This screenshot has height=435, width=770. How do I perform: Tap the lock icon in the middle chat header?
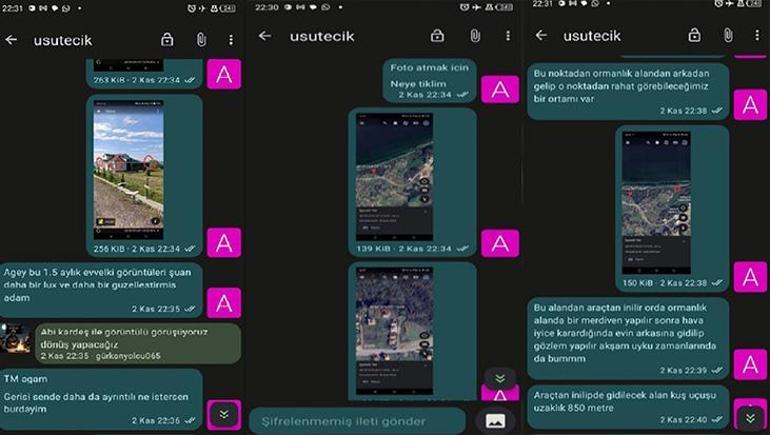437,36
